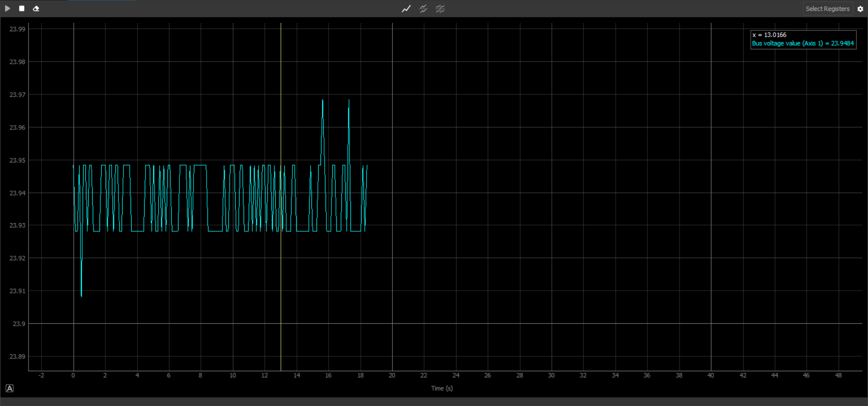
Task: Click the yellow cursor line on the plot
Action: 281,272
